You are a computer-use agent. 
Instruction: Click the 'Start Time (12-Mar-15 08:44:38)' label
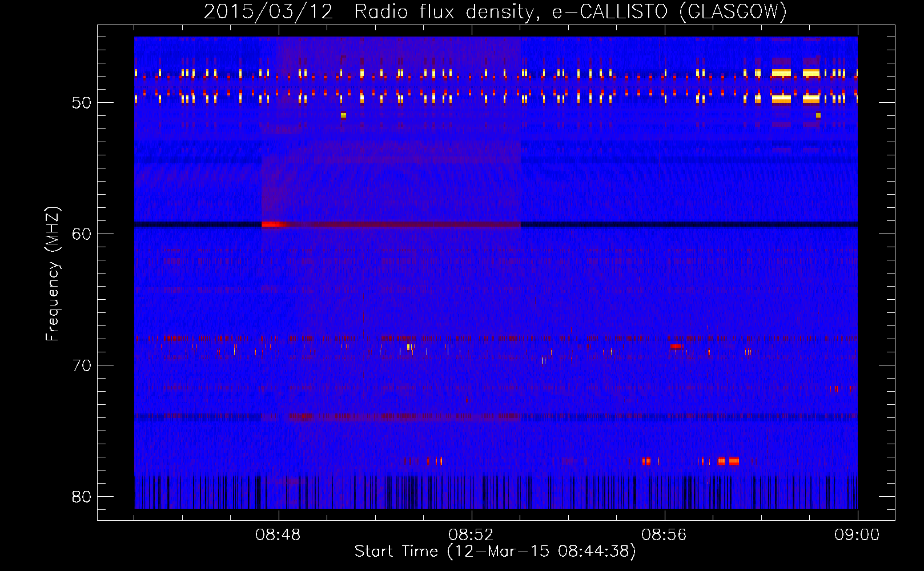click(x=495, y=552)
